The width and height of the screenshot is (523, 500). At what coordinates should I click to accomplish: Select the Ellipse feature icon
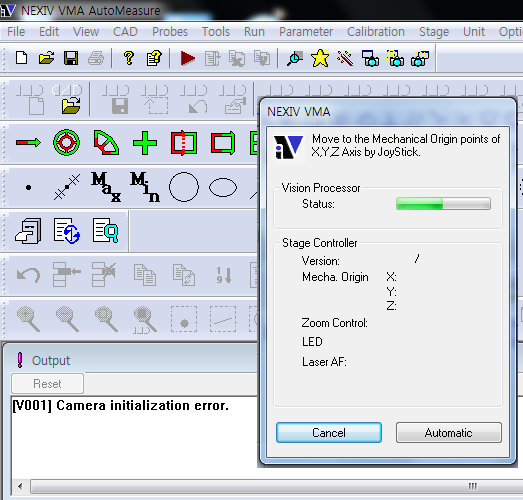click(223, 187)
